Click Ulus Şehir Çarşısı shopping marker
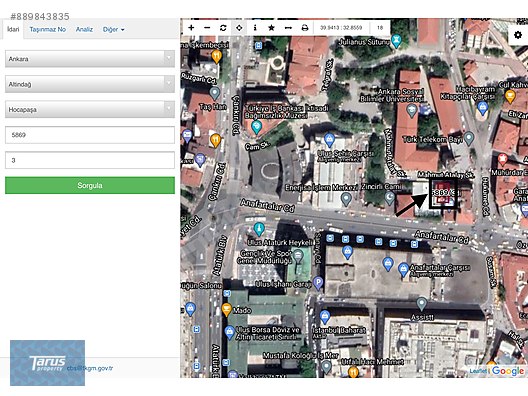This screenshot has height=396, width=528. [x=329, y=140]
